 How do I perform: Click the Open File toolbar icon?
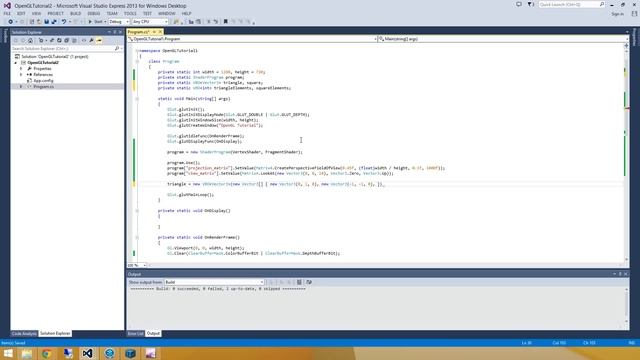[x=39, y=22]
